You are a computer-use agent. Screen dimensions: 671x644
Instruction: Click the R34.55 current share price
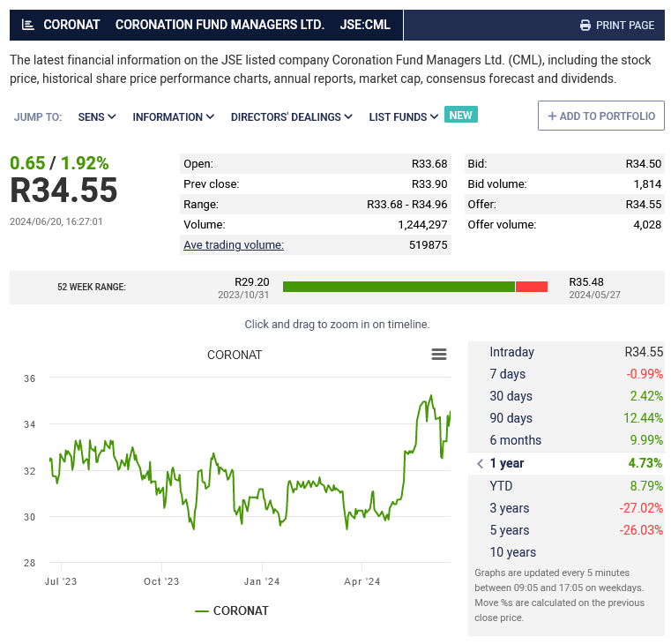tap(63, 191)
